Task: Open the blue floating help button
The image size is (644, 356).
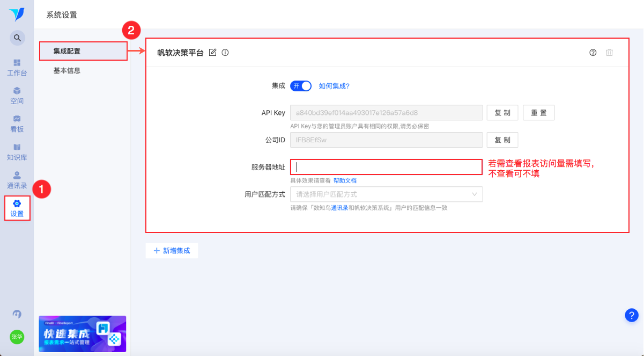Action: pyautogui.click(x=632, y=315)
